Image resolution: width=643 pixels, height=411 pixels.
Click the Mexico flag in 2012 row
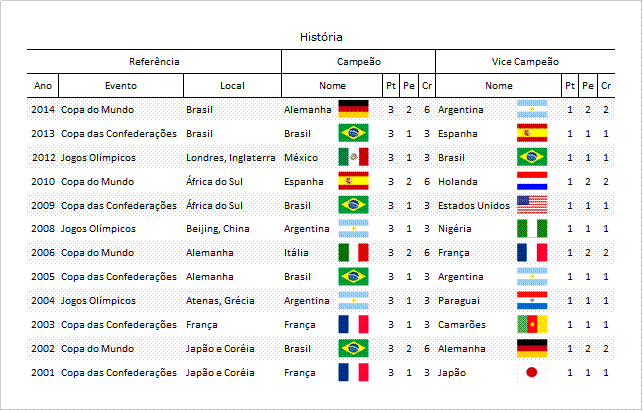point(353,157)
